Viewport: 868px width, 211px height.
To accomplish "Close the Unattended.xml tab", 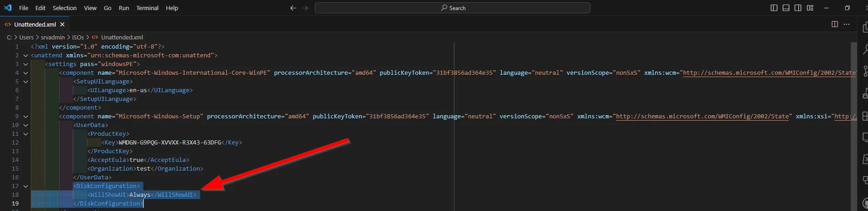I will (x=62, y=24).
